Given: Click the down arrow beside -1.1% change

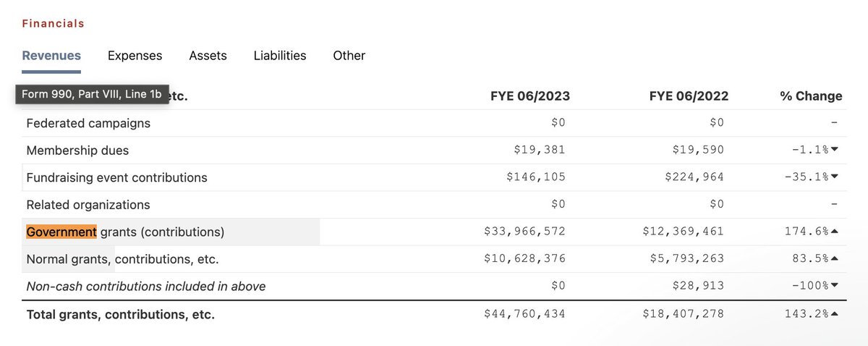Looking at the screenshot, I should coord(835,150).
